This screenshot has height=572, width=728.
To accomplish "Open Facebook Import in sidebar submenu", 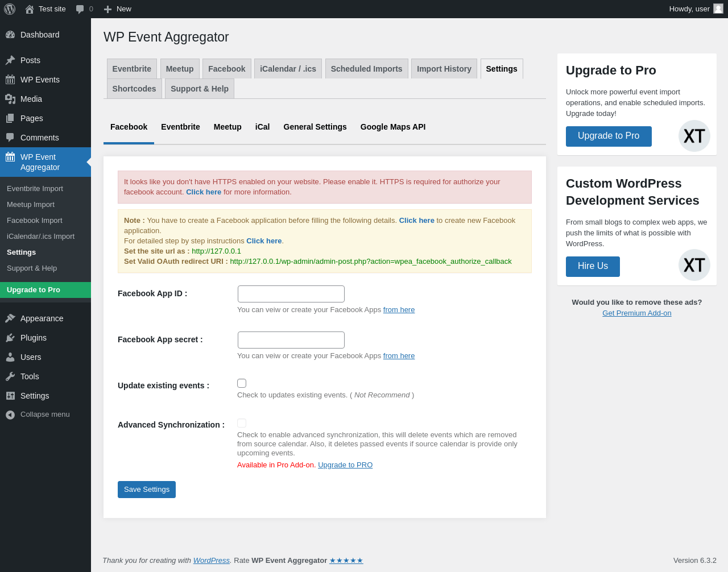I will pyautogui.click(x=45, y=221).
